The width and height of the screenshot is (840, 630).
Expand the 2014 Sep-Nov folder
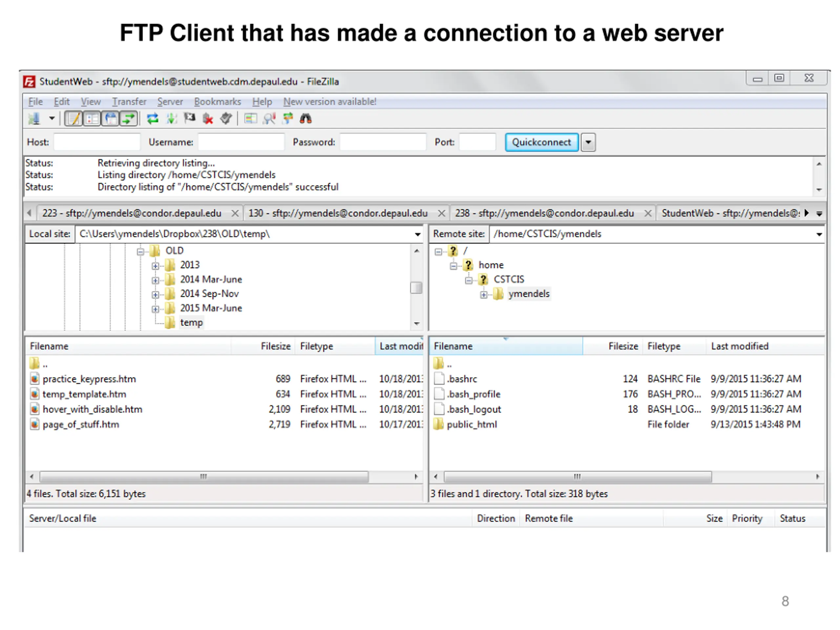click(155, 295)
